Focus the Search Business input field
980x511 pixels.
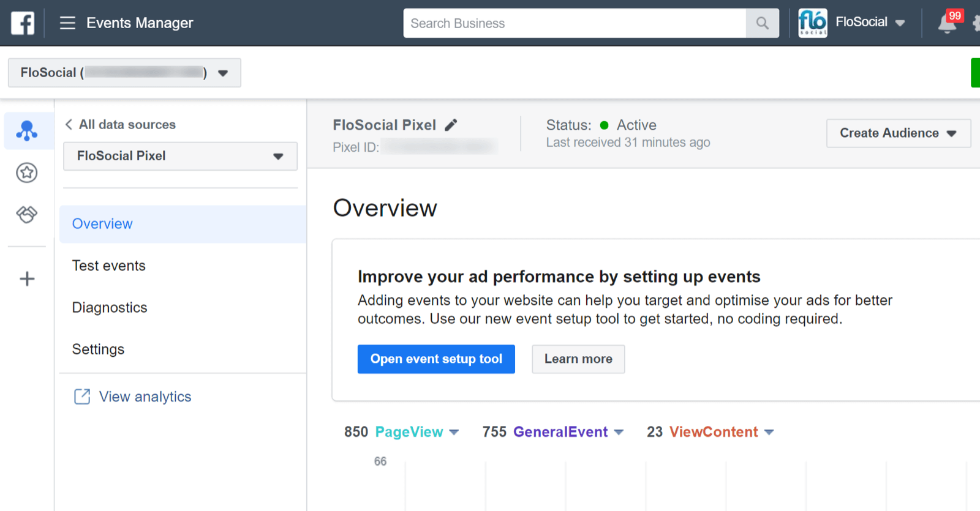point(575,23)
